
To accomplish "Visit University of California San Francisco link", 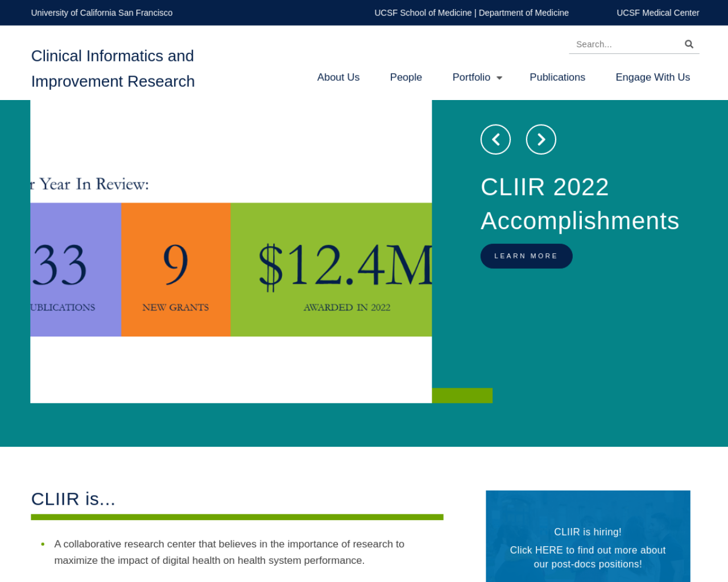I will (102, 13).
